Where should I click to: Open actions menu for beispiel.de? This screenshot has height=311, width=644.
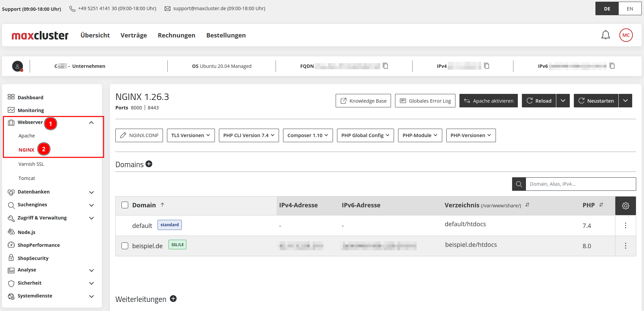point(625,246)
